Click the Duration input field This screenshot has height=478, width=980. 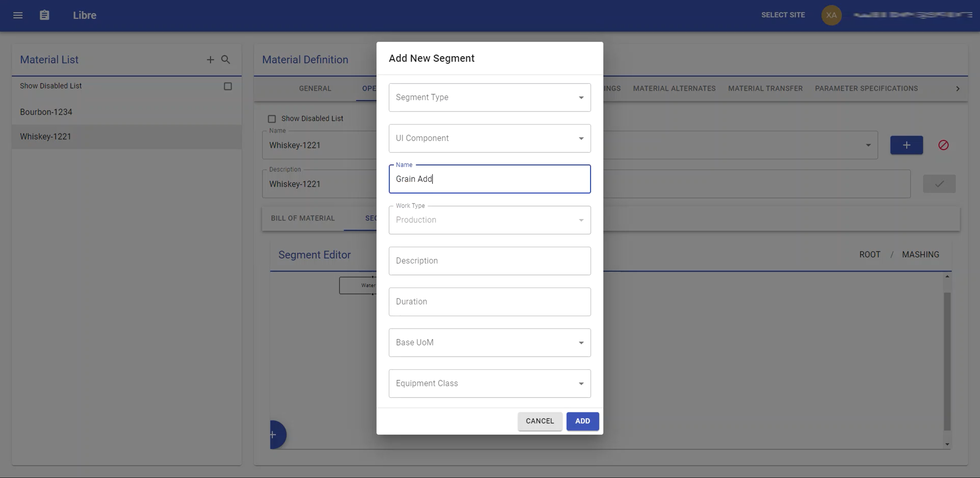pos(490,302)
